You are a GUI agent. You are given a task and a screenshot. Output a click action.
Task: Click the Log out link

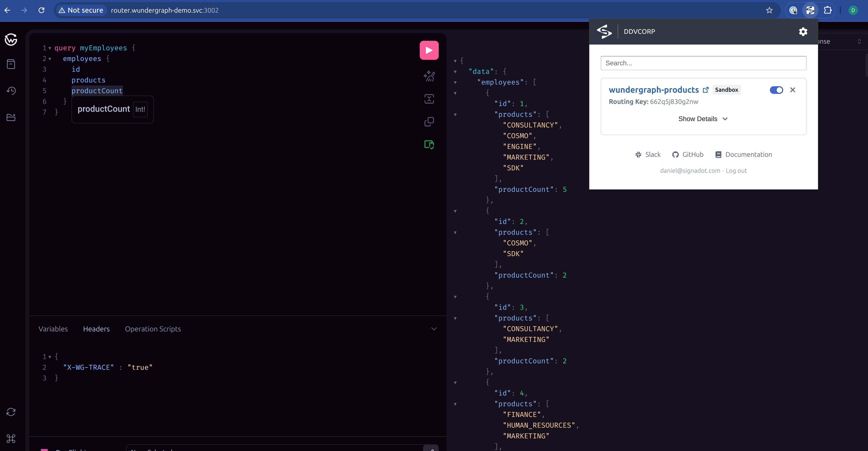[736, 171]
